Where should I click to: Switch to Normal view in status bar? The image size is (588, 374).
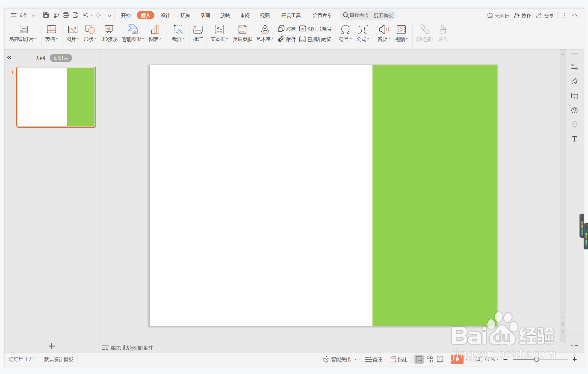(419, 359)
